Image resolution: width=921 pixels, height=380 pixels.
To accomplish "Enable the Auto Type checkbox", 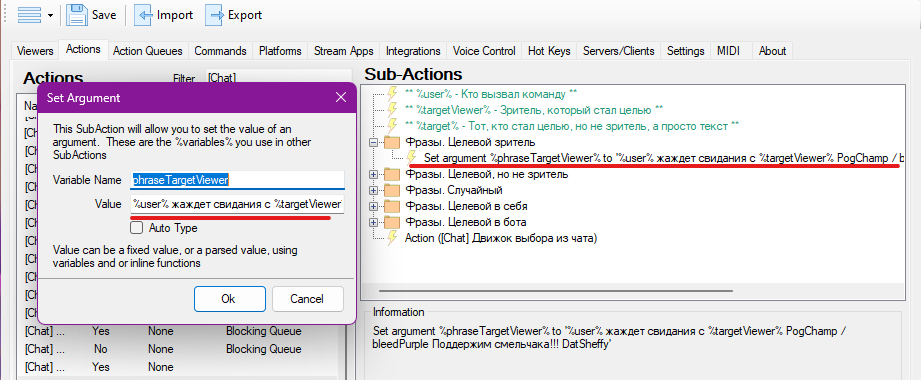I will pos(136,227).
